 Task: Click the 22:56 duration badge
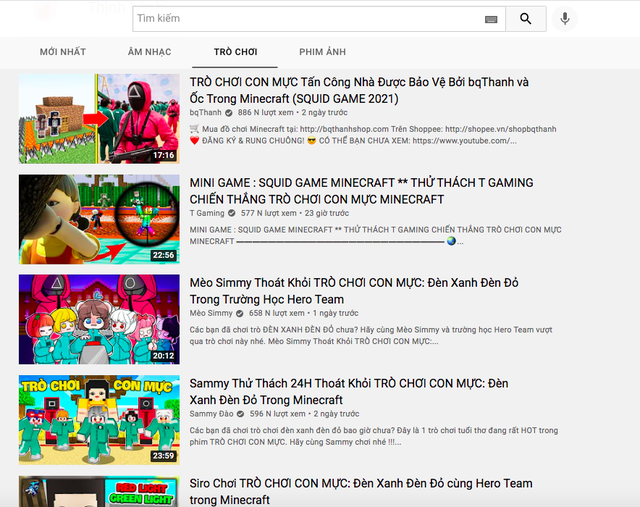[163, 255]
